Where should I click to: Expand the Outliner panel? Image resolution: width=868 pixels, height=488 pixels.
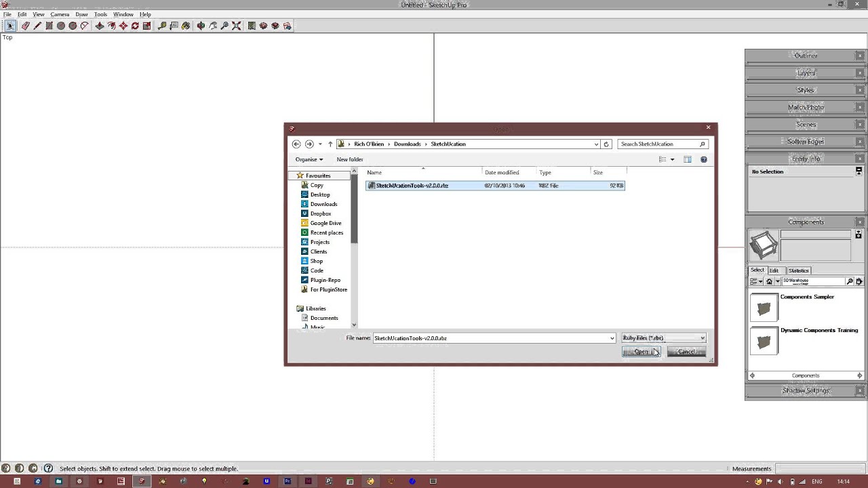(x=806, y=56)
